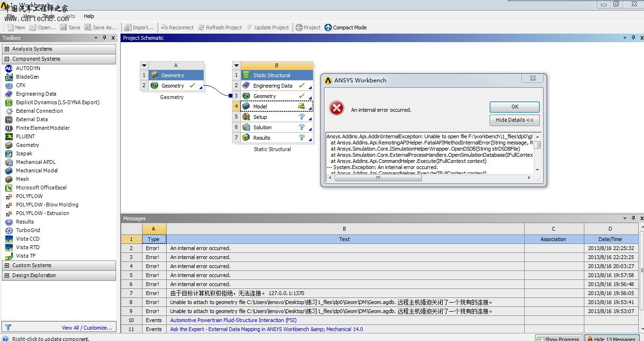Viewport: 644px width, 341px height.
Task: Expand Analysis Systems group
Action: point(7,49)
